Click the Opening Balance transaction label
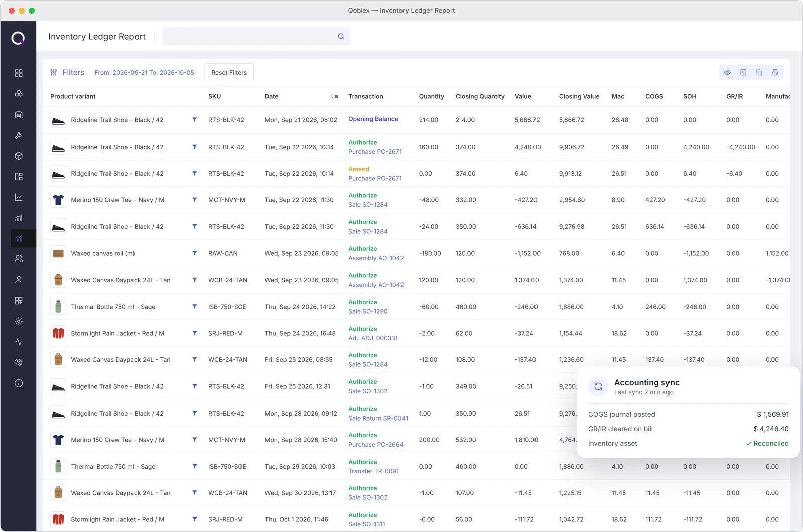This screenshot has width=803, height=532. pos(373,119)
